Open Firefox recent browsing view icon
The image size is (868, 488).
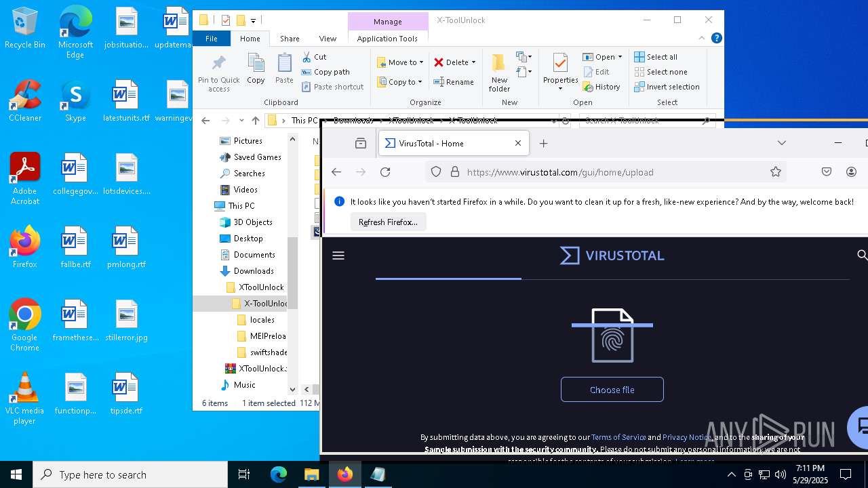[x=361, y=143]
